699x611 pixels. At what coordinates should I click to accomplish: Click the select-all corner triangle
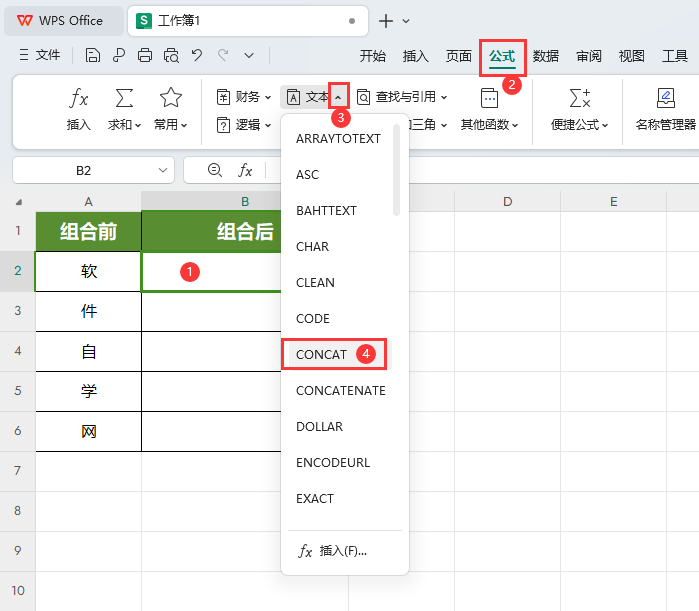(x=18, y=202)
